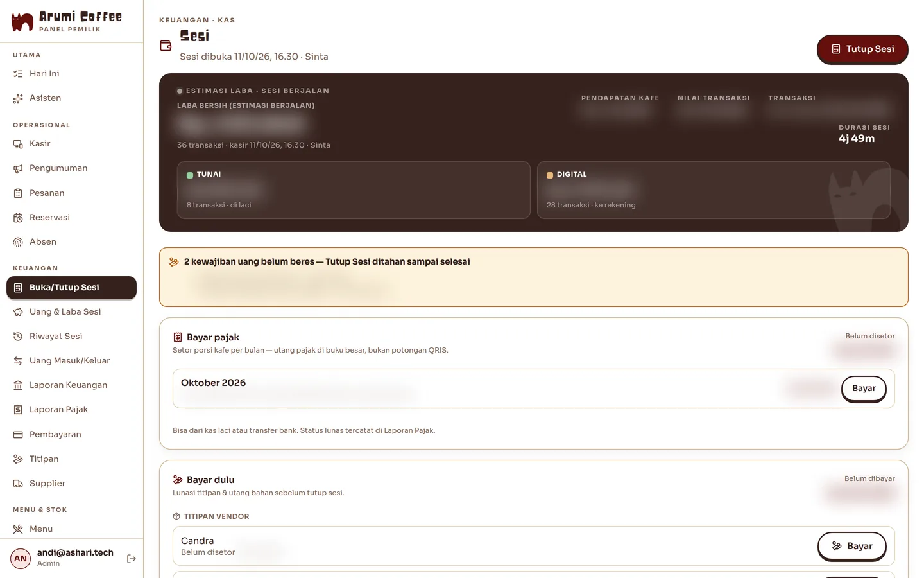The image size is (924, 578).
Task: Click the Belum dibayar status label
Action: coord(869,478)
